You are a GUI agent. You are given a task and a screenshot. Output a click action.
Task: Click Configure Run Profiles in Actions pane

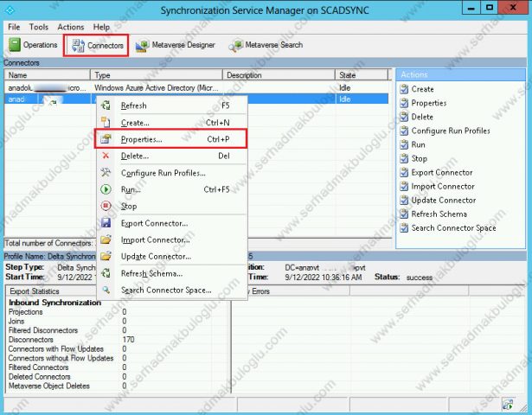pyautogui.click(x=451, y=131)
